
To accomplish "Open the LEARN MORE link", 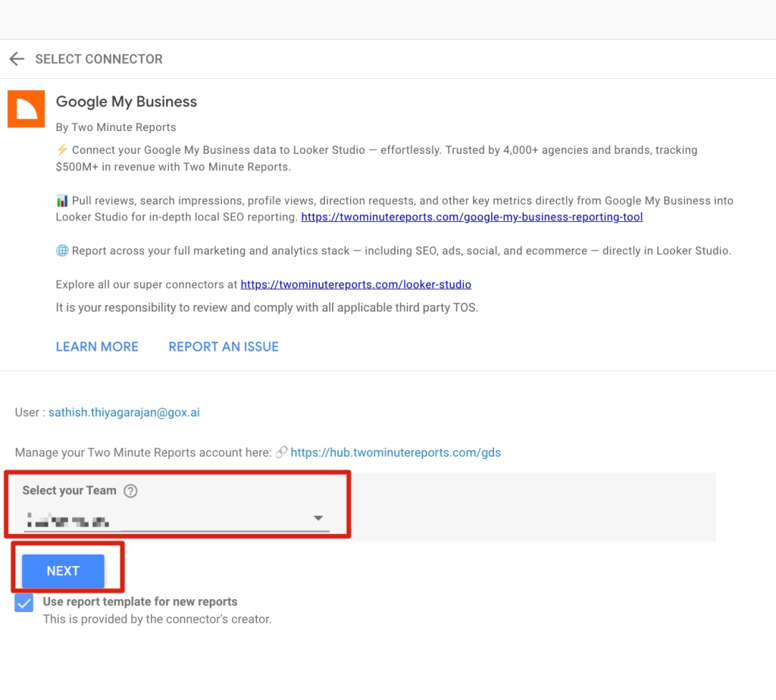I will pyautogui.click(x=97, y=347).
